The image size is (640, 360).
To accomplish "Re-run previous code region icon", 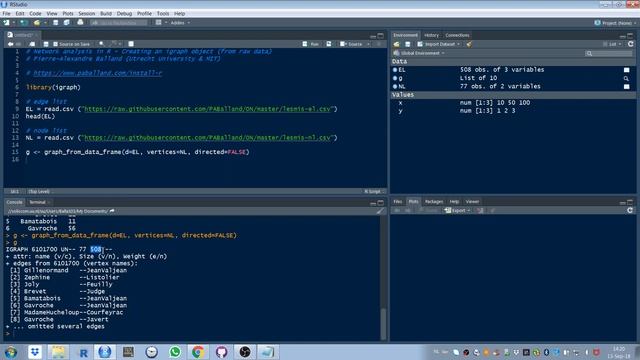I will [x=329, y=44].
